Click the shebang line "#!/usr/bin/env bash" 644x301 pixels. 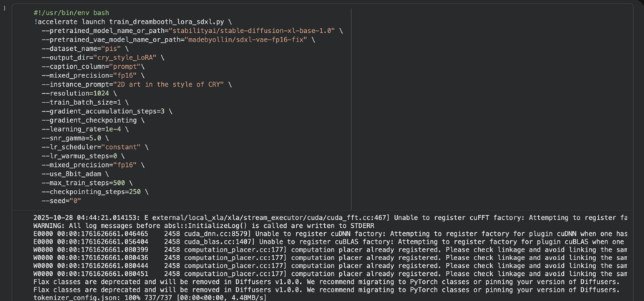pos(71,14)
